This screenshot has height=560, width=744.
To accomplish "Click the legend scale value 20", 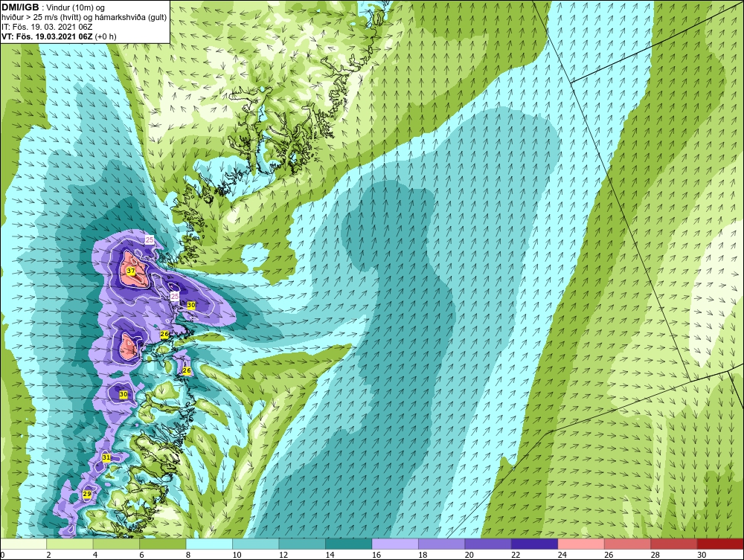I will [469, 555].
